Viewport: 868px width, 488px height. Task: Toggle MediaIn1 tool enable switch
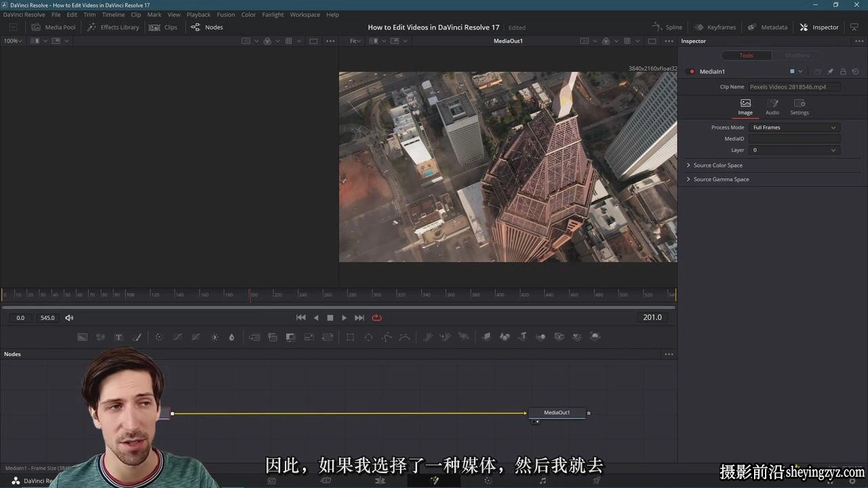[692, 71]
